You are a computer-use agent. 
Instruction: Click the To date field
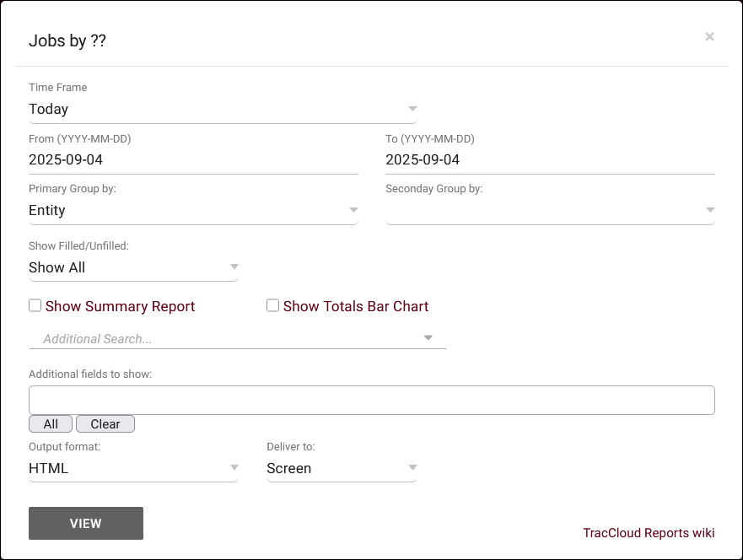[x=549, y=159]
